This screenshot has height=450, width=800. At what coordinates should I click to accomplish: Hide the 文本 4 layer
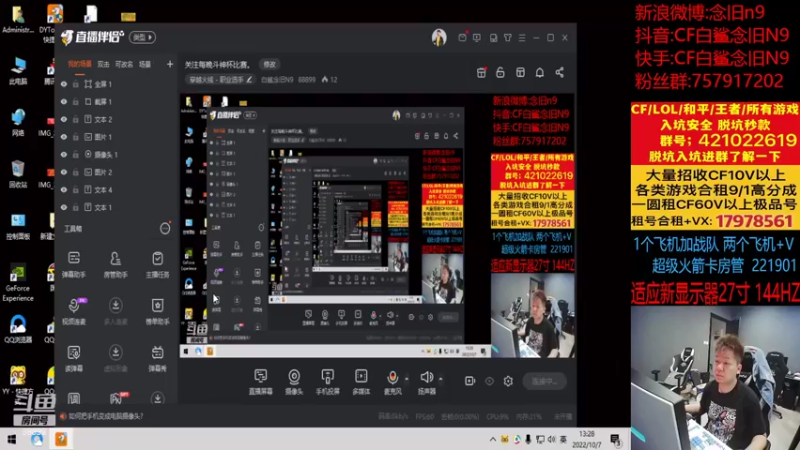[64, 190]
